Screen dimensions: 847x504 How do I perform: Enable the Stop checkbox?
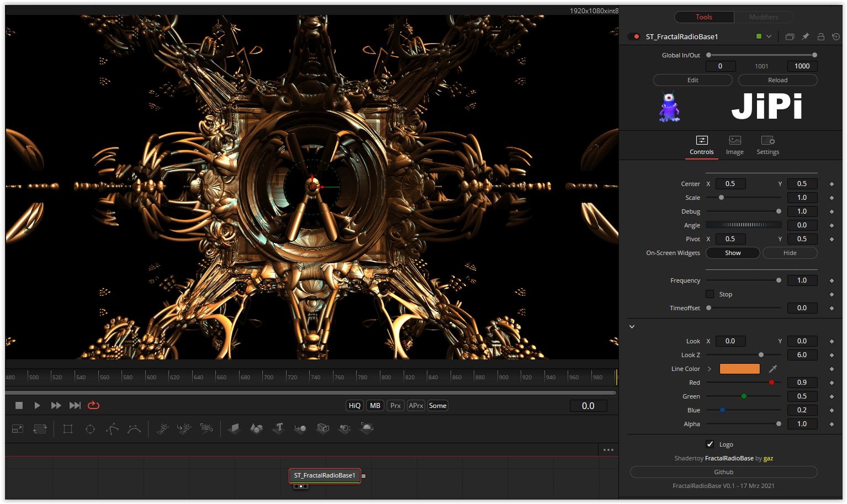(x=710, y=294)
